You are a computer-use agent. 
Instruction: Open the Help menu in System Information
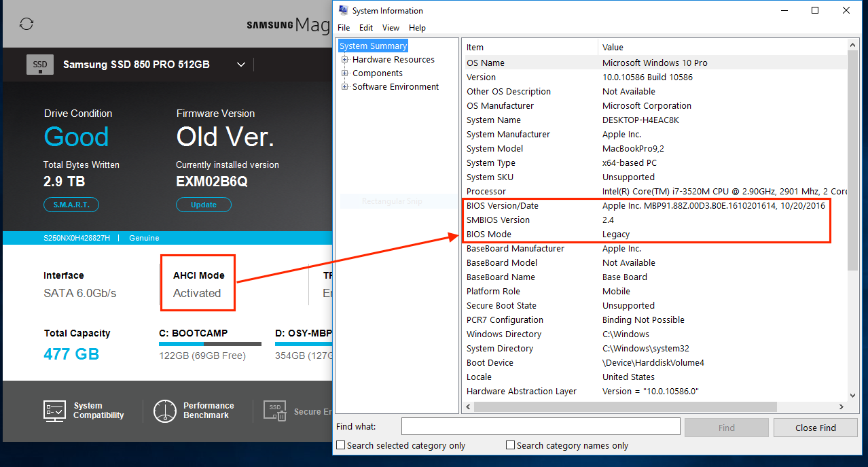417,28
